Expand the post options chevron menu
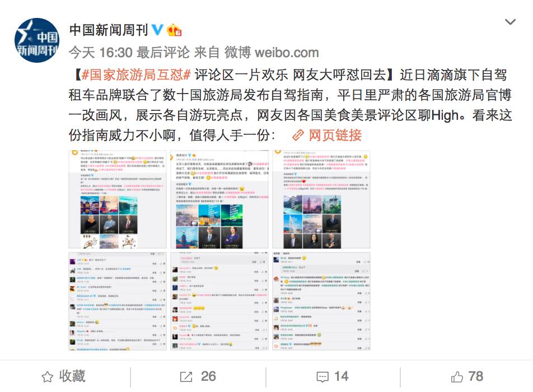This screenshot has width=533, height=392. (x=510, y=22)
